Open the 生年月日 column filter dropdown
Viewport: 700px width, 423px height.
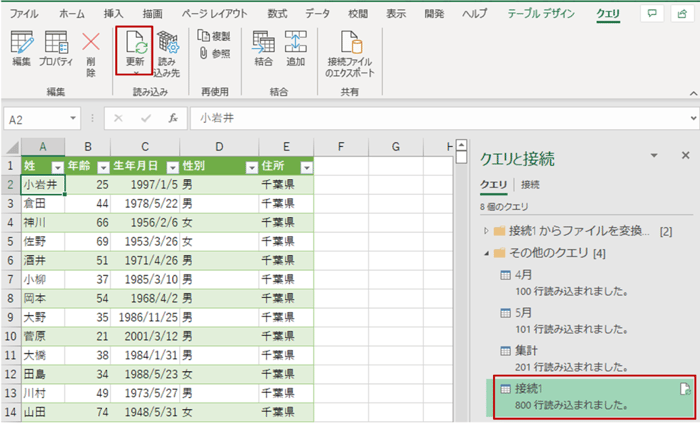173,167
